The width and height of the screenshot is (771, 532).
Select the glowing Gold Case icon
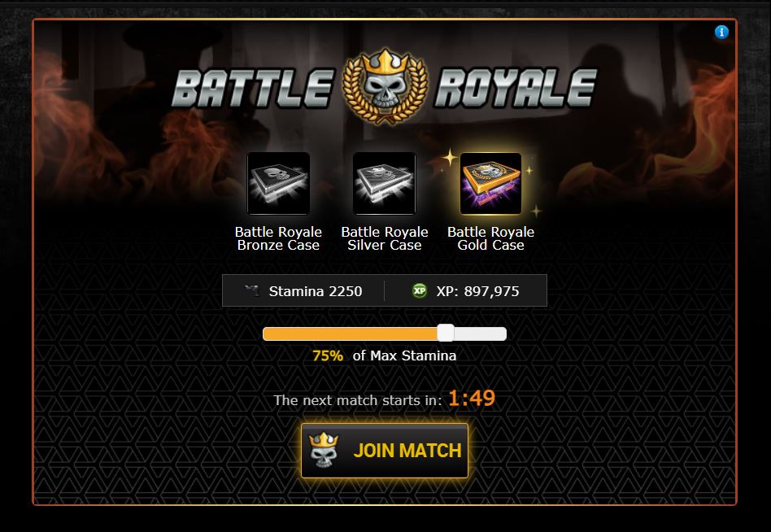[x=490, y=183]
